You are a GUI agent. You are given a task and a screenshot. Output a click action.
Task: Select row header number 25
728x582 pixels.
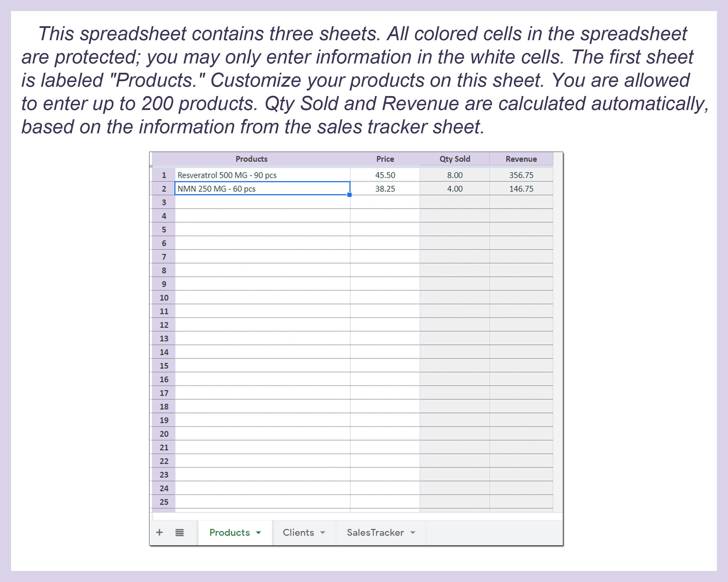tap(164, 502)
